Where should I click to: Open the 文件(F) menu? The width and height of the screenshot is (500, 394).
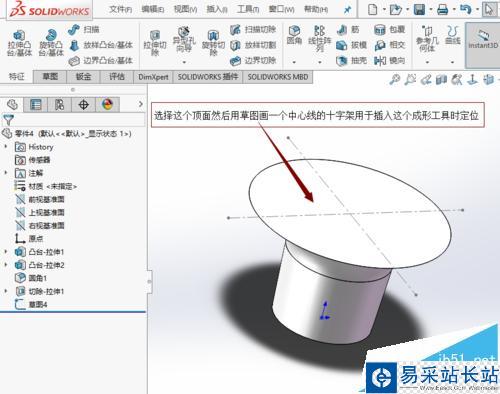(x=121, y=10)
